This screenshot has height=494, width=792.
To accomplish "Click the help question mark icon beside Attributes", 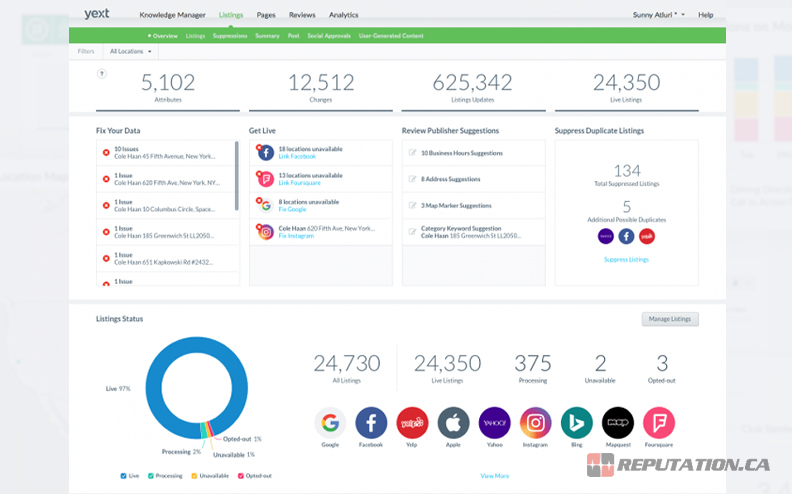I will (x=101, y=74).
